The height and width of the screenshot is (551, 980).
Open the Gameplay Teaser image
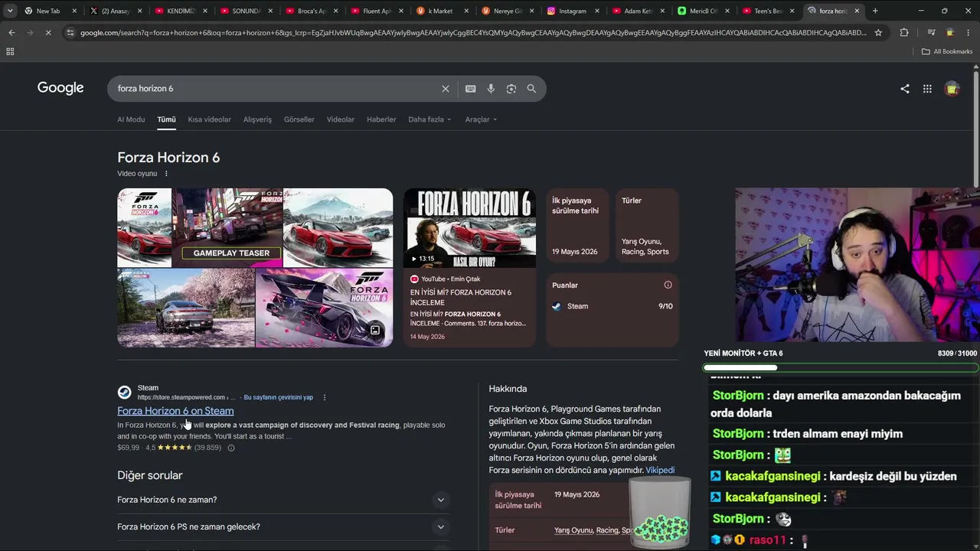coord(227,227)
